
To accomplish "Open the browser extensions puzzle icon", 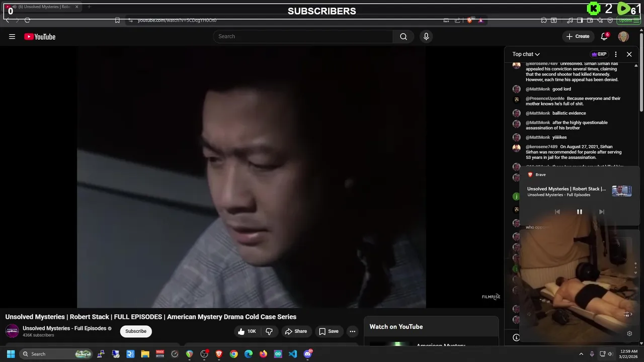I will click(544, 20).
